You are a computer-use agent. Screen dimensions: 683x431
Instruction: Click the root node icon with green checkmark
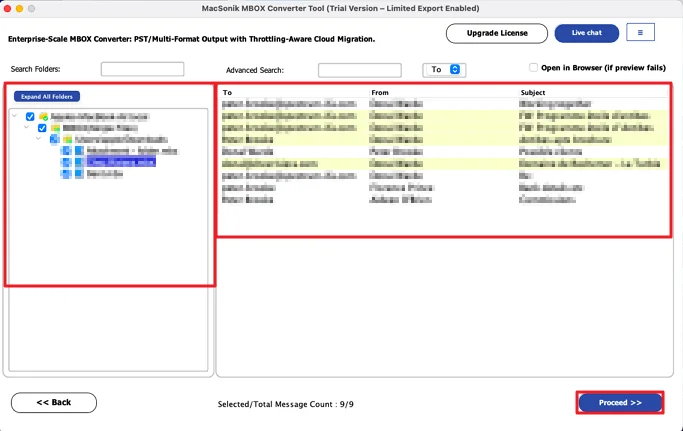tap(43, 116)
